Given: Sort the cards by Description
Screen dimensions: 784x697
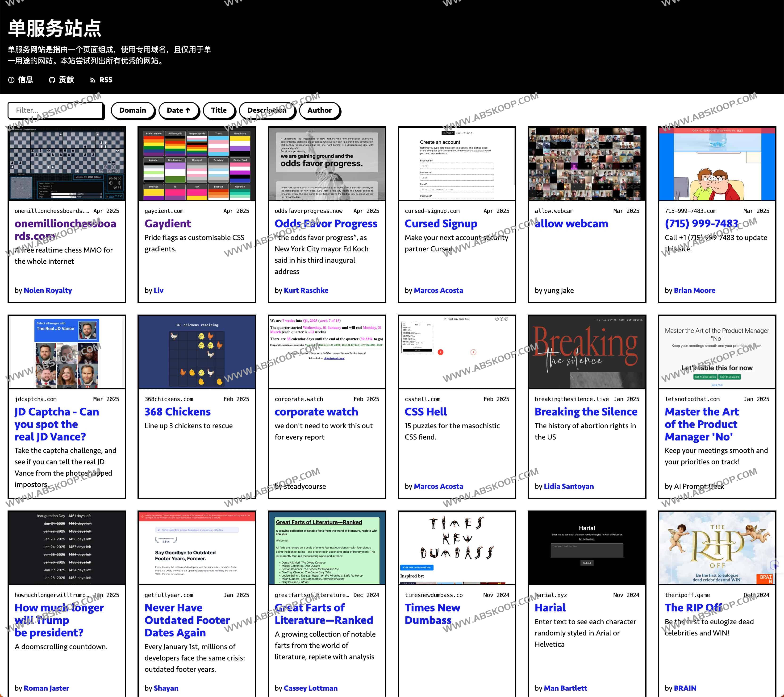Looking at the screenshot, I should coord(267,110).
